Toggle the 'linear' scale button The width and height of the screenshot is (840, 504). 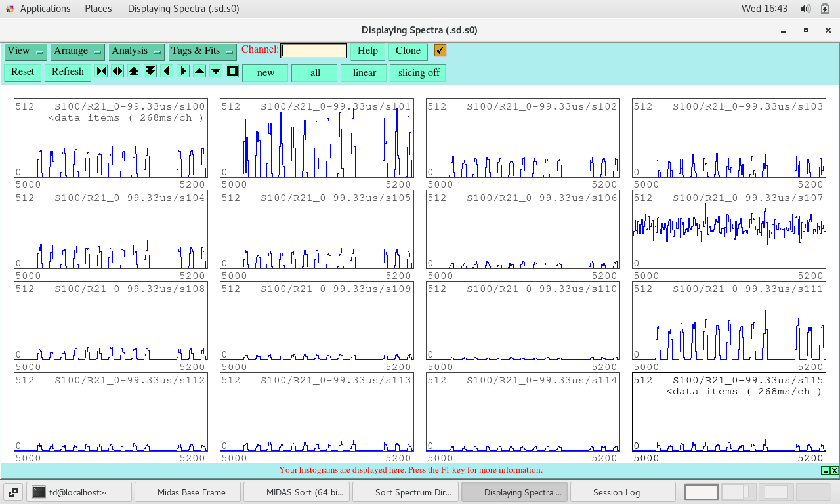click(364, 73)
